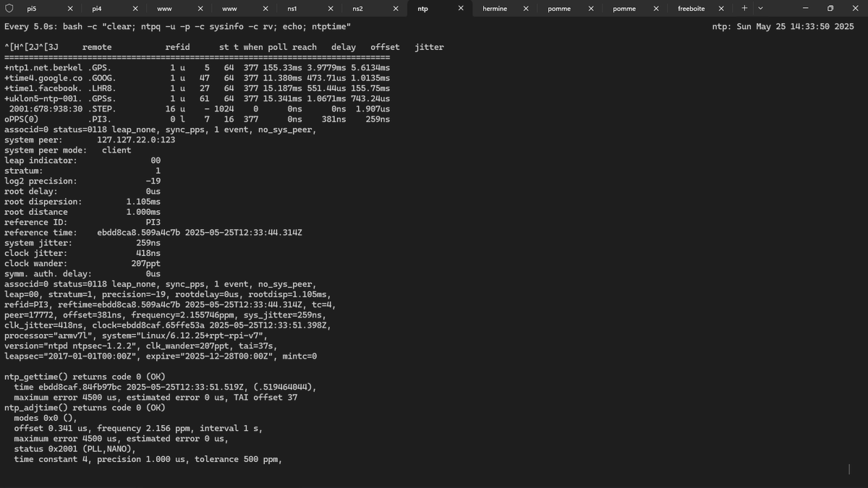Place cursor in the terminal output area
Image resolution: width=868 pixels, height=488 pixels.
(434, 289)
